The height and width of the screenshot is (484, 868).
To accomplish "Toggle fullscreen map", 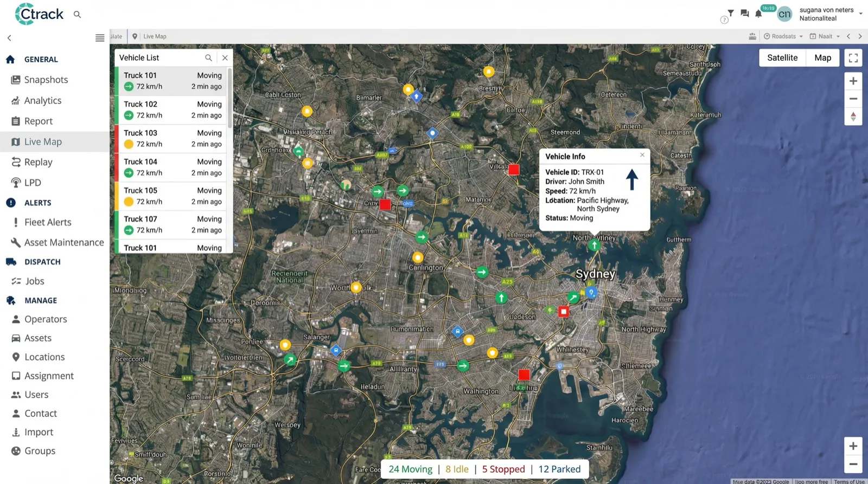I will tap(853, 58).
